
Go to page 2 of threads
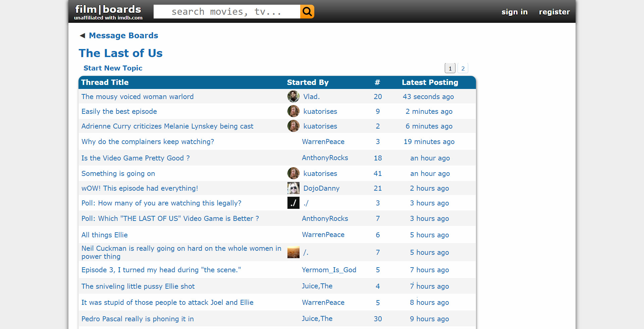pos(463,68)
